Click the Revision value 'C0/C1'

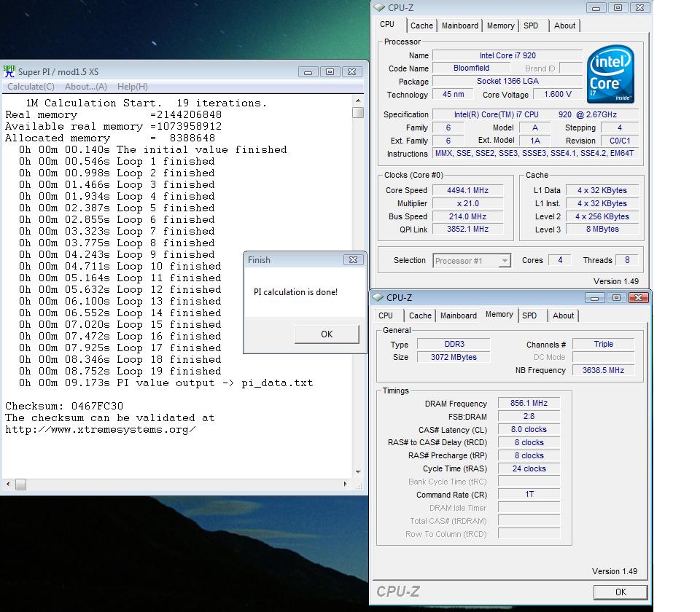point(620,141)
